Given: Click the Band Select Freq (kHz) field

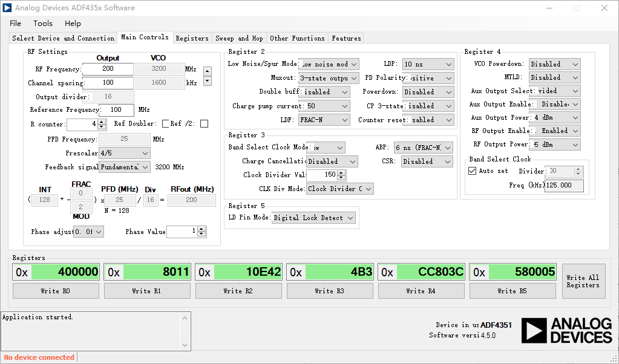Looking at the screenshot, I should [x=564, y=186].
